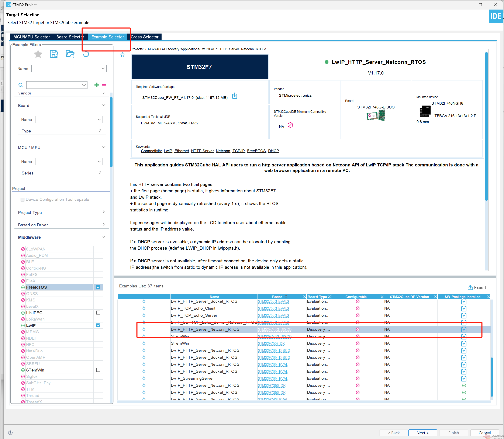The image size is (504, 439).
Task: Close the Board Type column X
Action: (x=329, y=297)
